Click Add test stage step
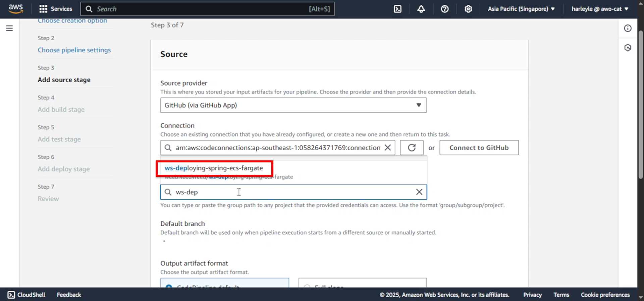Image resolution: width=644 pixels, height=301 pixels. [59, 139]
